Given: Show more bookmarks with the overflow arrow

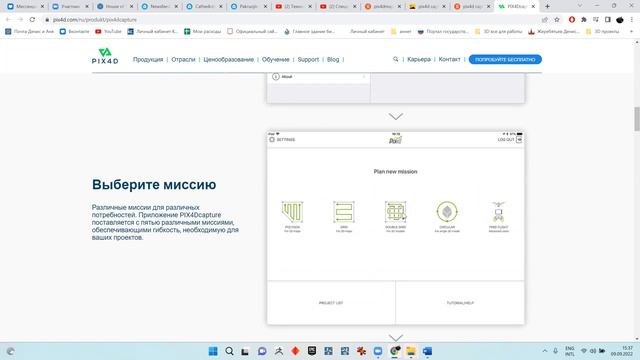Looking at the screenshot, I should pyautogui.click(x=631, y=31).
